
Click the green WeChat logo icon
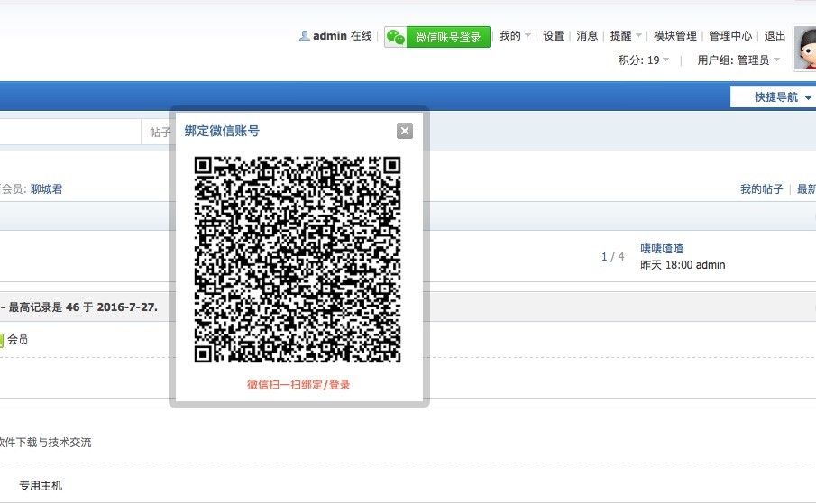[x=395, y=37]
